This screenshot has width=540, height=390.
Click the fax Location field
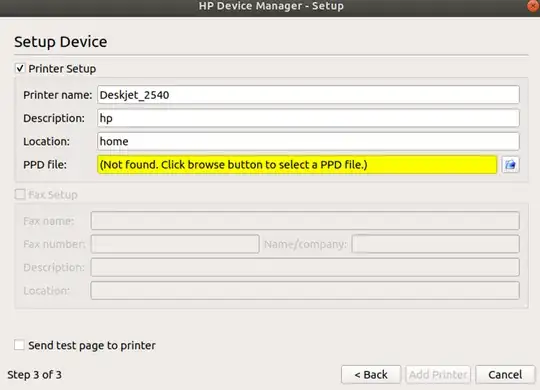[x=305, y=290]
